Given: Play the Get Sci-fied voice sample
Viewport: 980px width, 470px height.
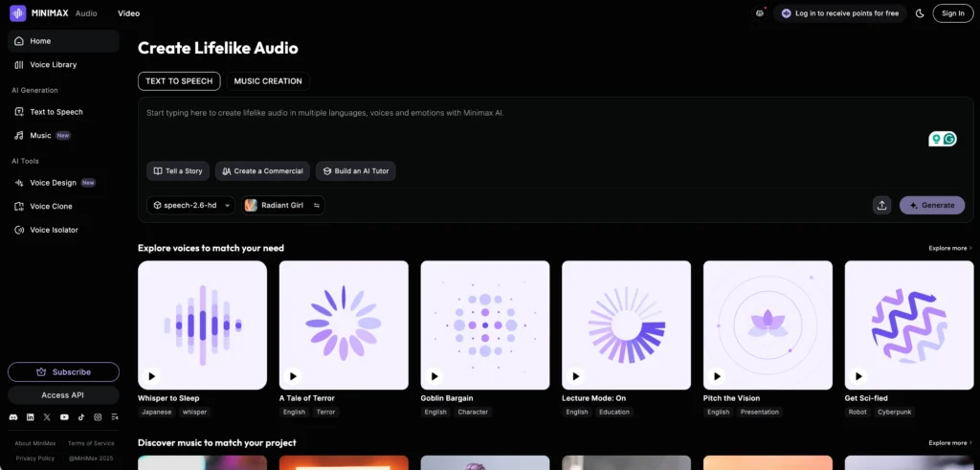Looking at the screenshot, I should (858, 376).
